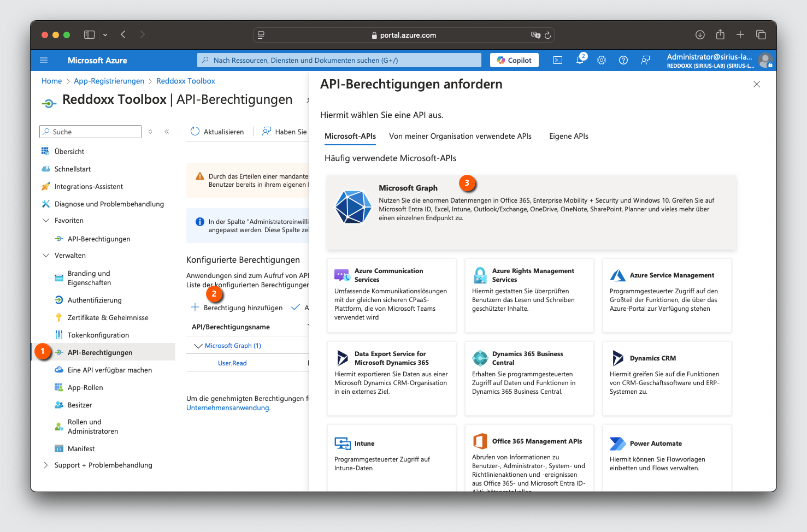Open Schnellstart in the sidebar
807x532 pixels.
coord(73,169)
